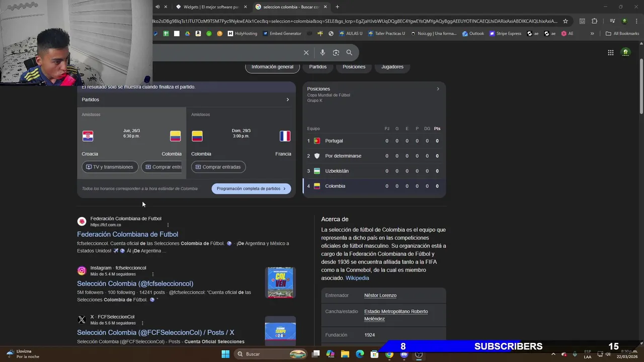
Task: Open the Google account avatar menu
Action: tap(626, 52)
